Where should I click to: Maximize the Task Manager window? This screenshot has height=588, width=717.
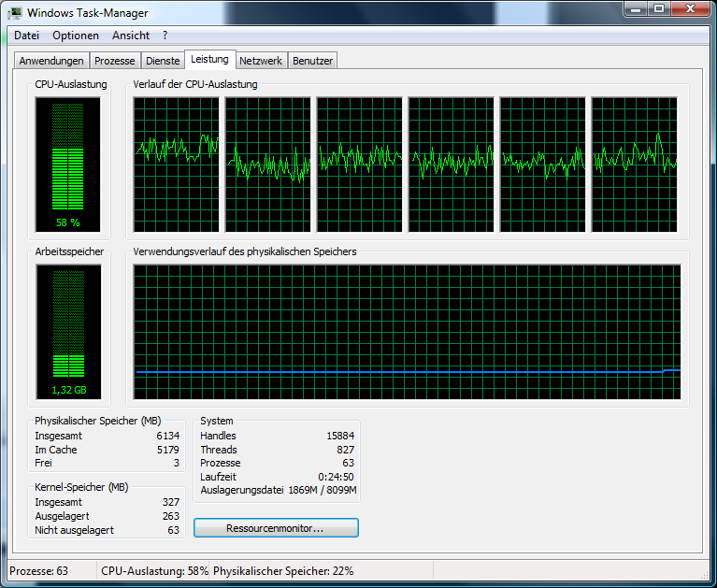point(659,8)
